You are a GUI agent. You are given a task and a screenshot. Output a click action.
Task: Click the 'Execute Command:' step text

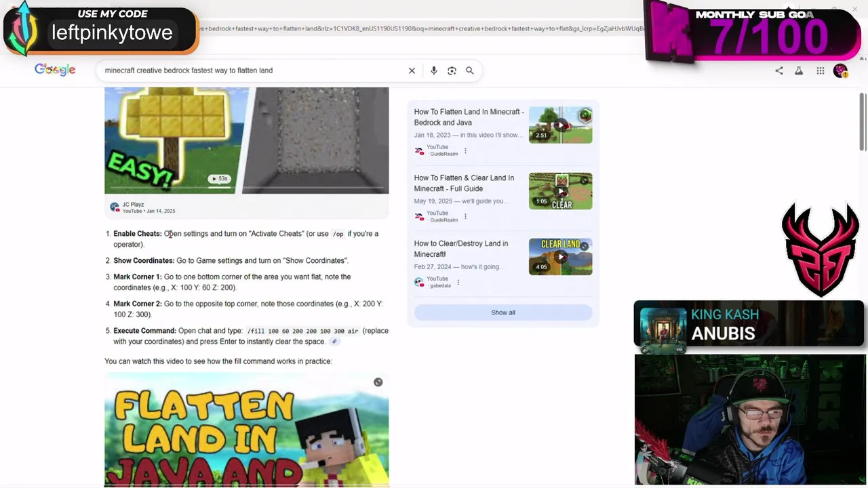145,331
